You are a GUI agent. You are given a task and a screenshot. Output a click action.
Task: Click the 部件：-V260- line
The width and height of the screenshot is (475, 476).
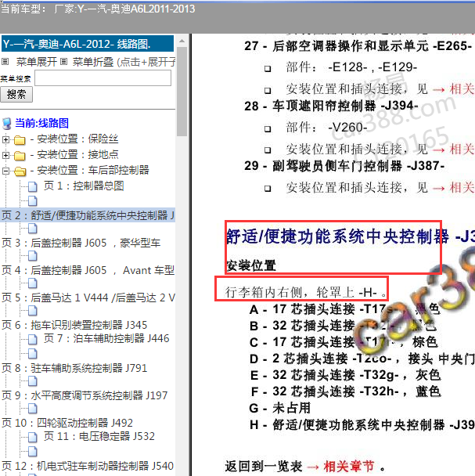326,127
